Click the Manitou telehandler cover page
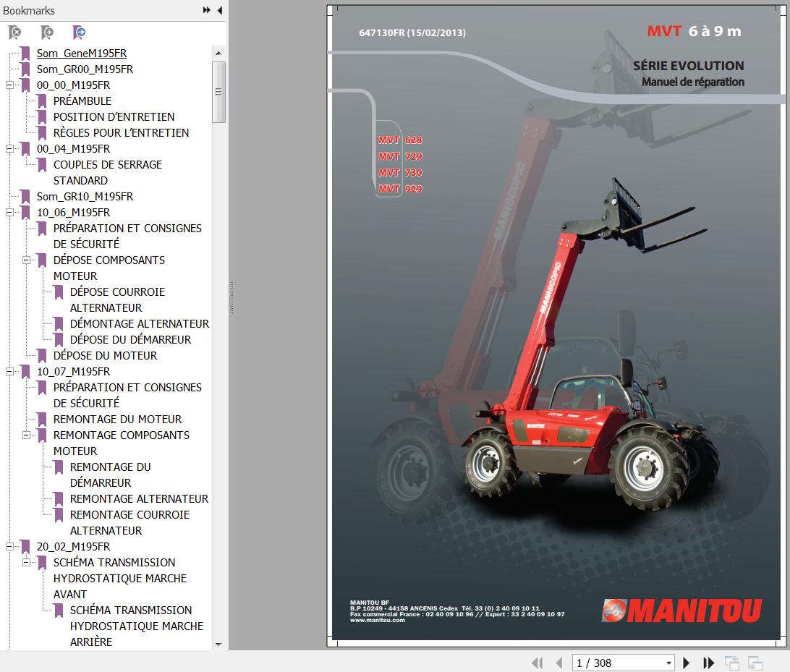 pos(555,326)
